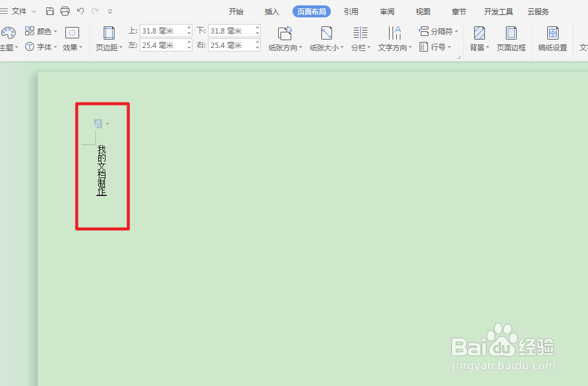This screenshot has width=588, height=386.
Task: Save the document
Action: [50, 10]
